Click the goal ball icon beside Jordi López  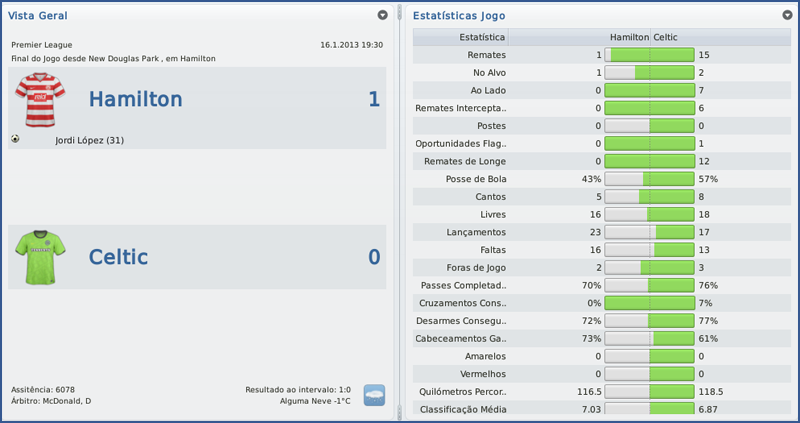[15, 139]
